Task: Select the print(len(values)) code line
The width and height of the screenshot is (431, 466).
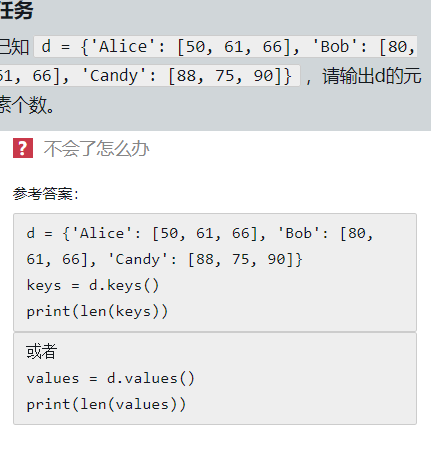Action: pyautogui.click(x=106, y=405)
